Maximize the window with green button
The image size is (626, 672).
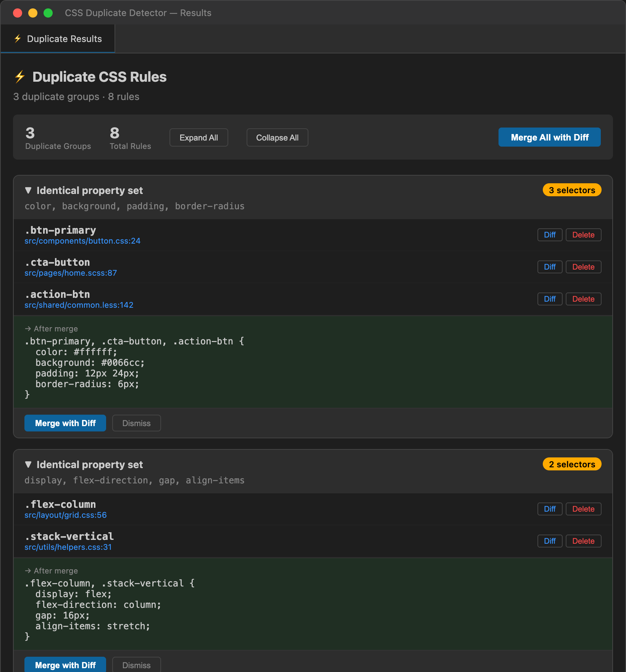point(48,13)
